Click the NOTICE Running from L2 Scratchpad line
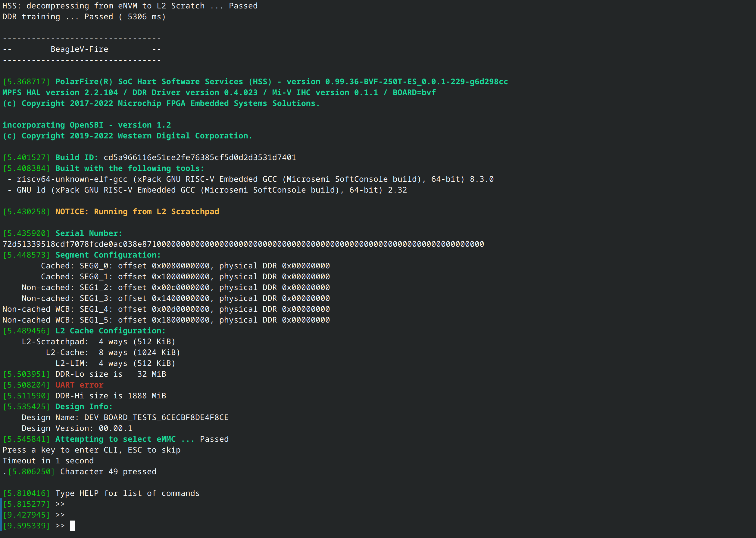 tap(137, 212)
